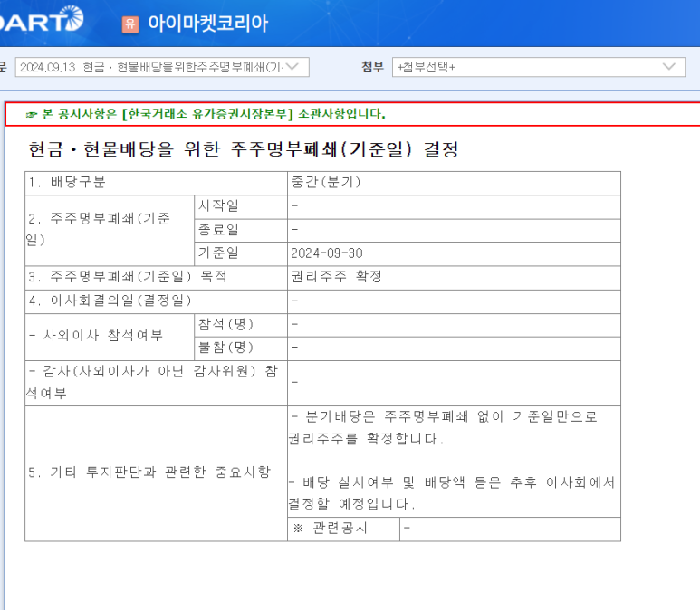700x610 pixels.
Task: Click the orange 유 market badge icon
Action: tap(130, 24)
